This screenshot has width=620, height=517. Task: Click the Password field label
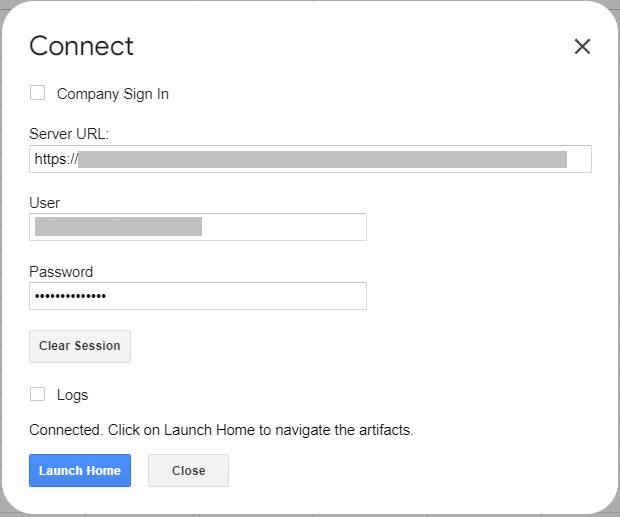(x=61, y=272)
